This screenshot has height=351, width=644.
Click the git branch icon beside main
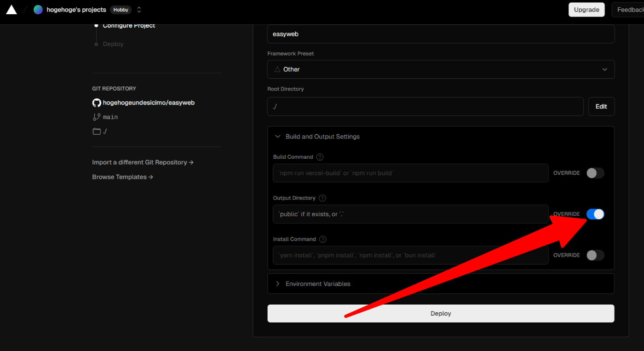tap(97, 117)
